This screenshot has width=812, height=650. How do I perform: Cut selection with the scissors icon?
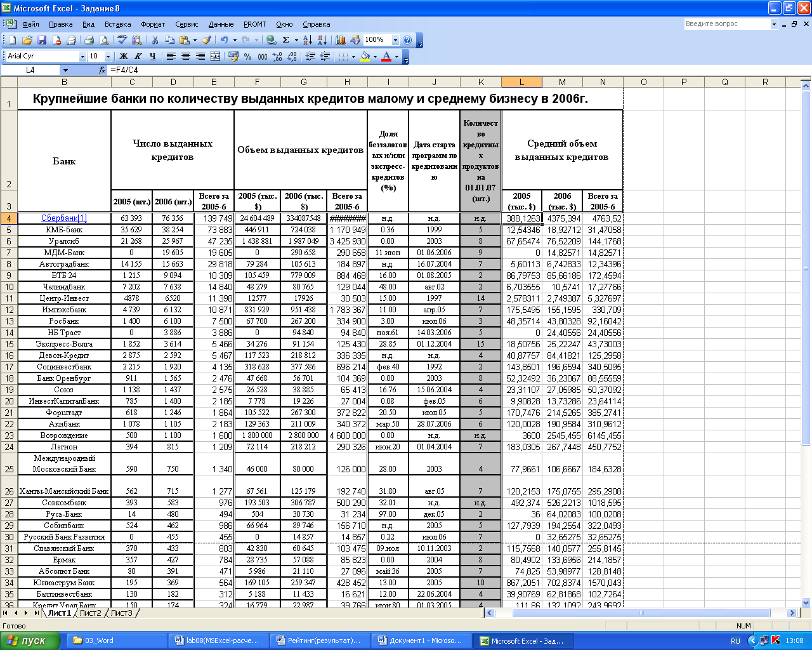[154, 40]
